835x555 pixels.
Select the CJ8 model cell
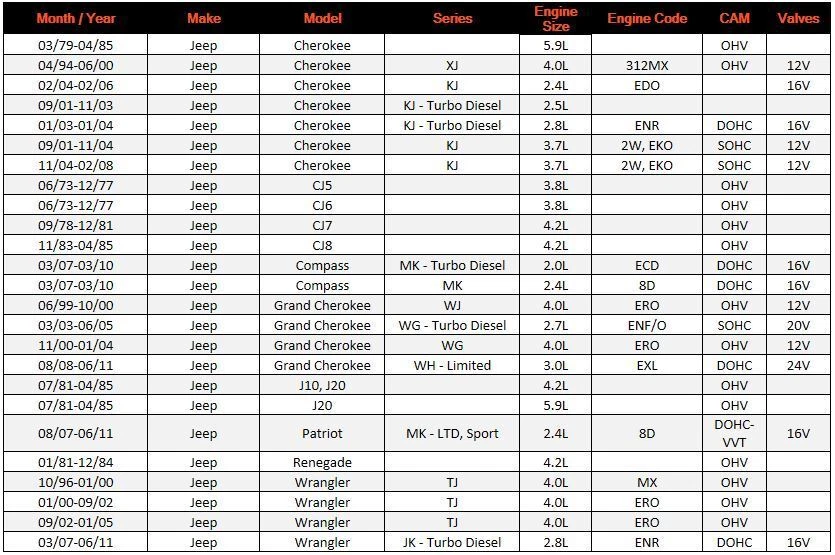tap(322, 246)
